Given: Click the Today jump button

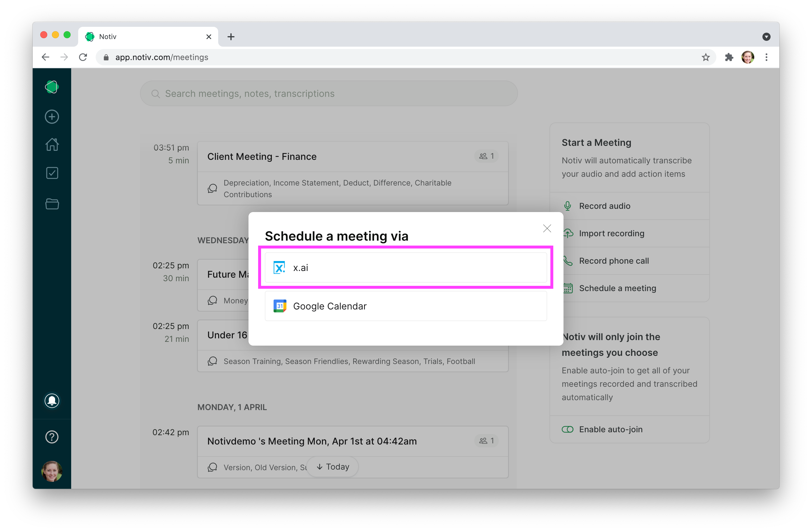Looking at the screenshot, I should coord(333,466).
